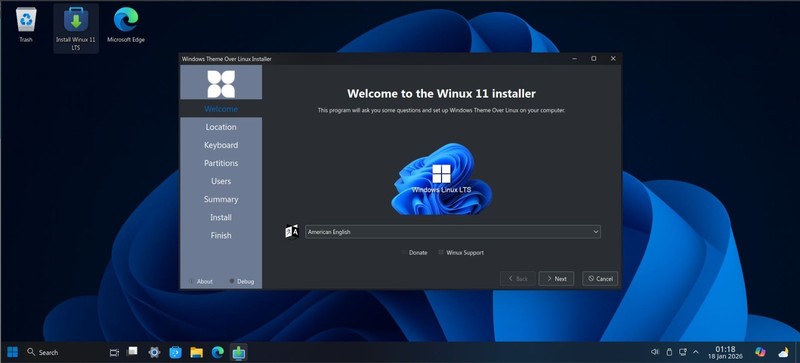Maximize the installer window
Viewport: 800px width, 363px height.
(x=594, y=59)
